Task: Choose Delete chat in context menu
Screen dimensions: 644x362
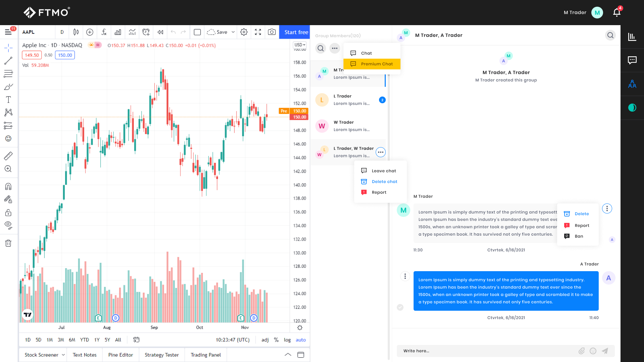Action: (384, 182)
